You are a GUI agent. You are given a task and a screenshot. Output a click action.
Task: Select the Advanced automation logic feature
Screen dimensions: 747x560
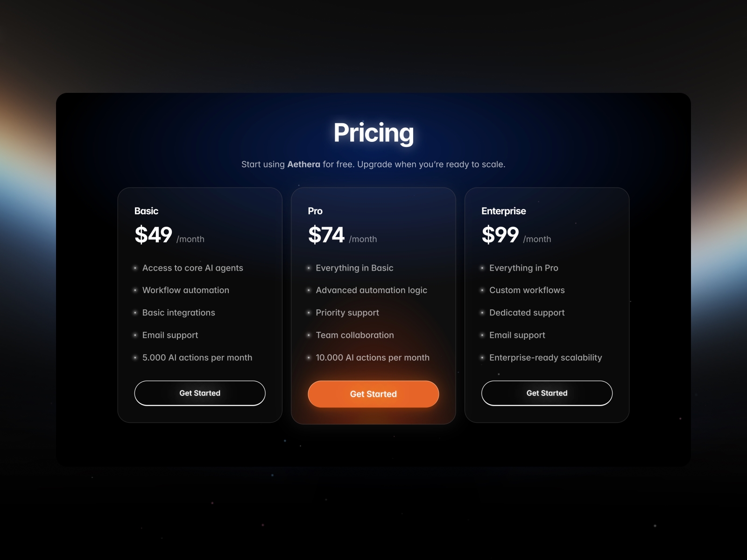[x=371, y=290]
